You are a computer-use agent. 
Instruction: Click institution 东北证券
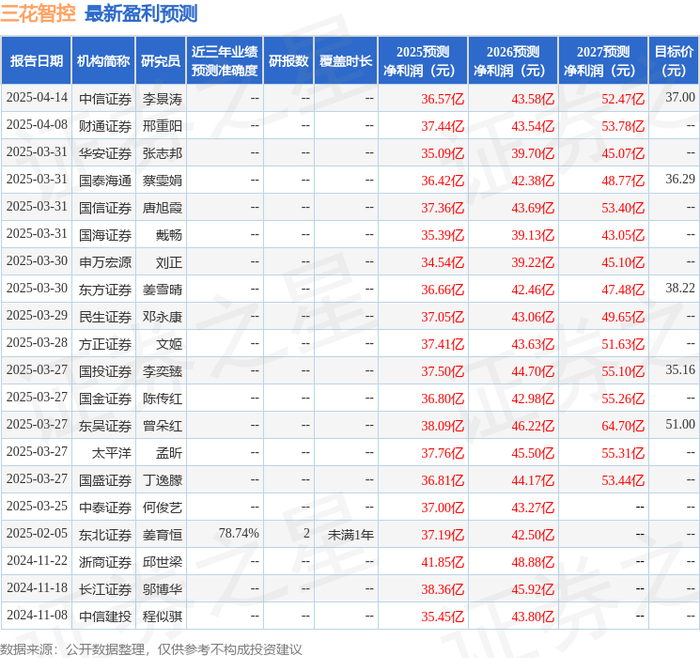click(105, 535)
